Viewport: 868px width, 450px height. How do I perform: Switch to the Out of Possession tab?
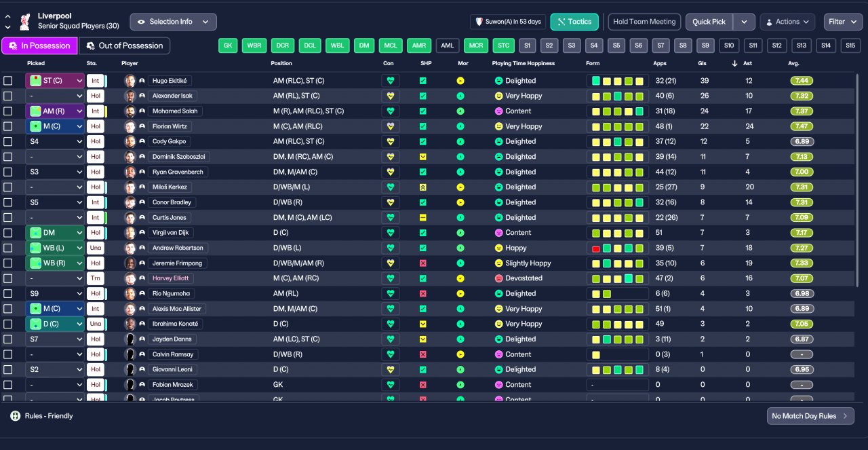tap(125, 45)
